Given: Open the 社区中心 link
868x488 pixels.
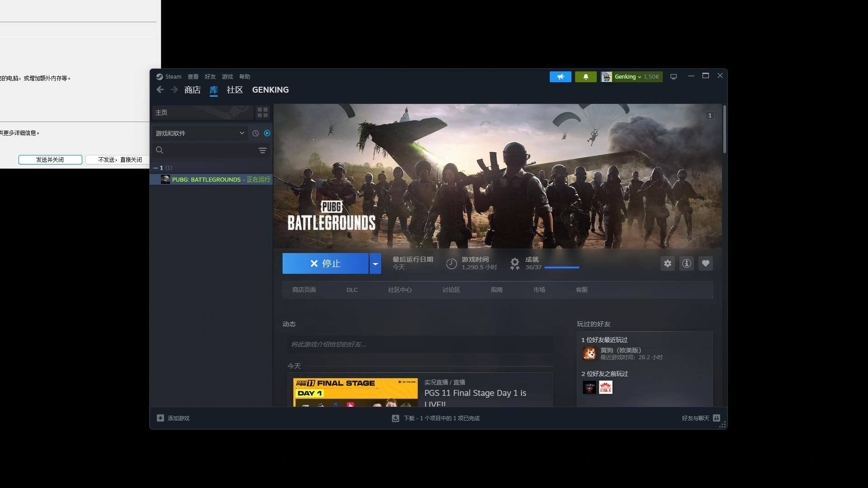Looking at the screenshot, I should (400, 290).
